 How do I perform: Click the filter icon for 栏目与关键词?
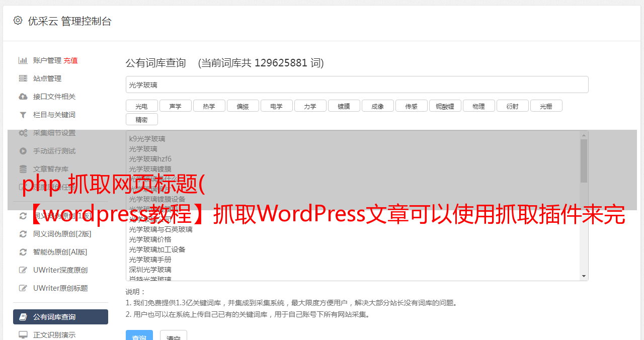pos(23,115)
